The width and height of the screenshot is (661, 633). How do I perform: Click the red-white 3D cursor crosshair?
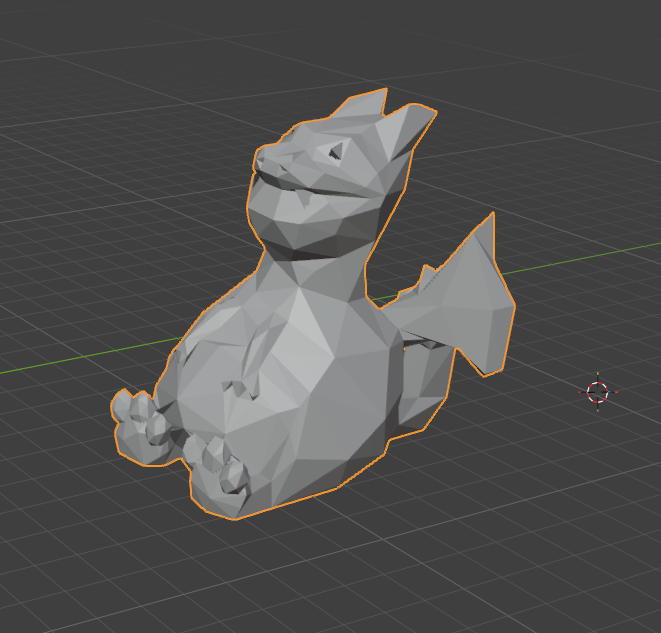(598, 392)
